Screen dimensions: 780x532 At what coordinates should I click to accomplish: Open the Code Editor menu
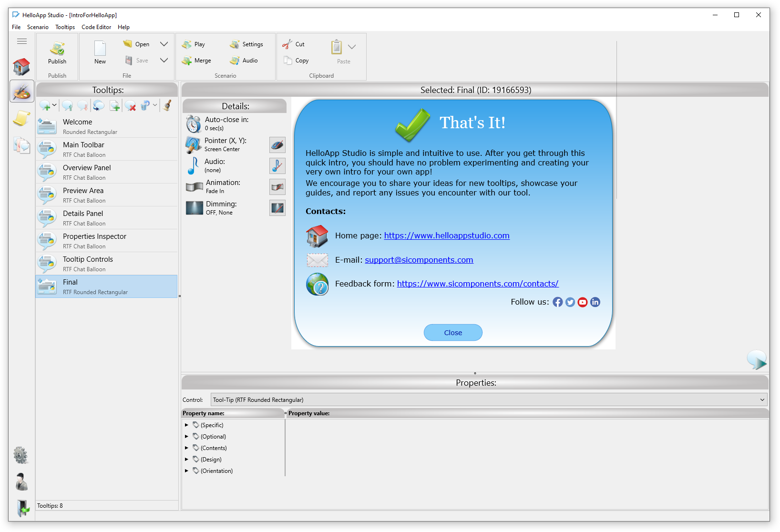[x=96, y=27]
